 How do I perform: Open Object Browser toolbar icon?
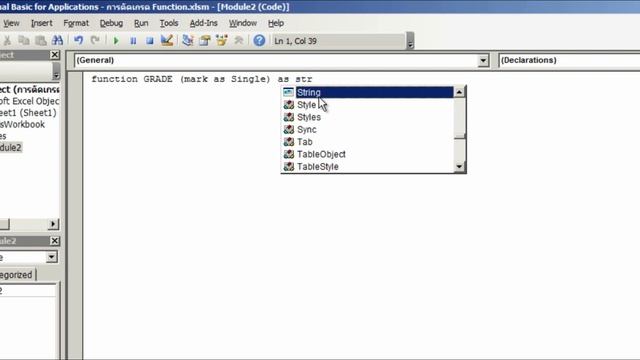click(x=222, y=40)
